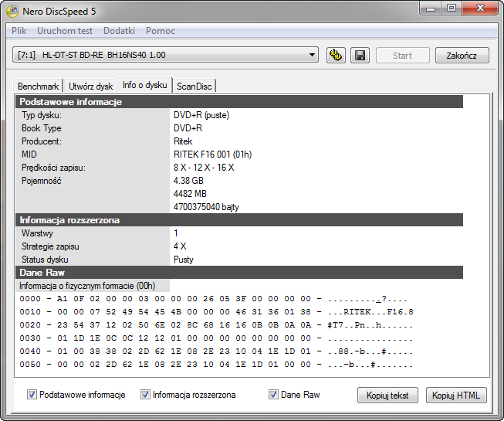504x421 pixels.
Task: Click the Strategie zapisu value 4 X
Action: pyautogui.click(x=180, y=246)
